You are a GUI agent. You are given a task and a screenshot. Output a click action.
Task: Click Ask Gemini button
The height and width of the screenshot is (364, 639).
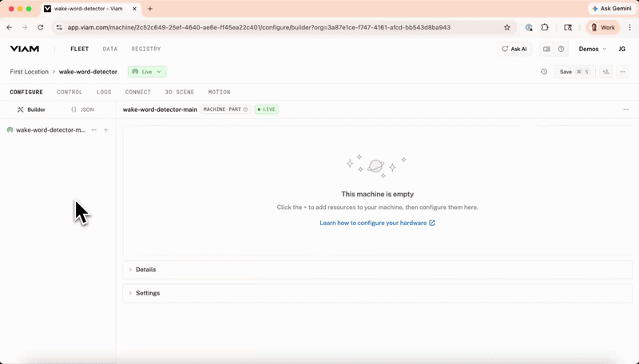pos(612,9)
